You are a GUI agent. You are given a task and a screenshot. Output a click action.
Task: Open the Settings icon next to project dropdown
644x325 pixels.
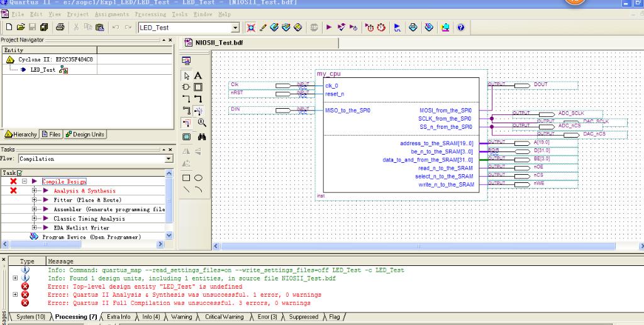coord(251,28)
